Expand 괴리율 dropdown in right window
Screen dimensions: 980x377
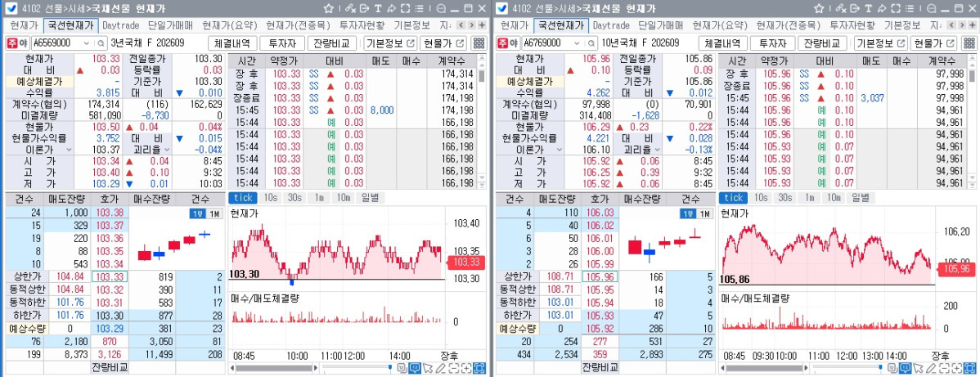tap(659, 150)
